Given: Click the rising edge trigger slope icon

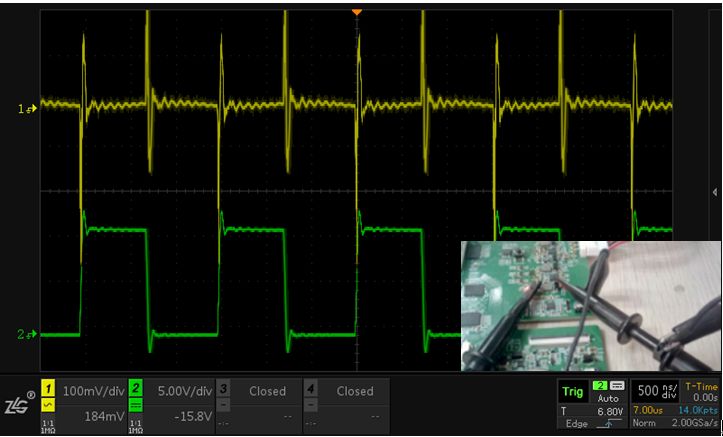Looking at the screenshot, I should point(608,424).
